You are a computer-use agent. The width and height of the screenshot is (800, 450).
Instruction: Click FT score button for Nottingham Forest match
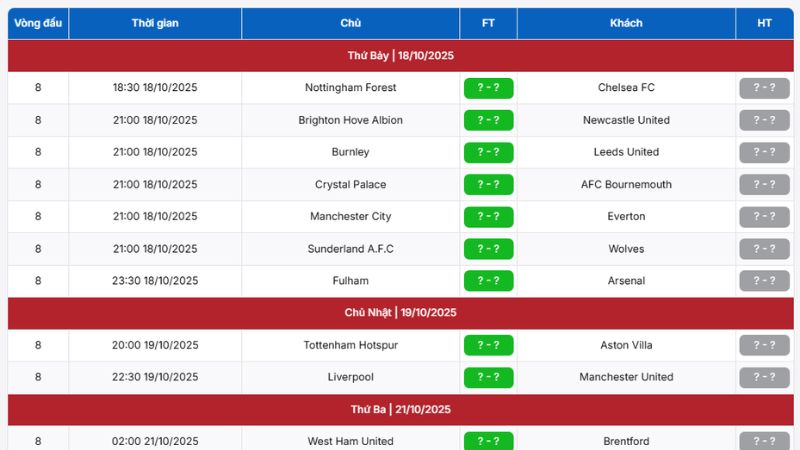[488, 88]
